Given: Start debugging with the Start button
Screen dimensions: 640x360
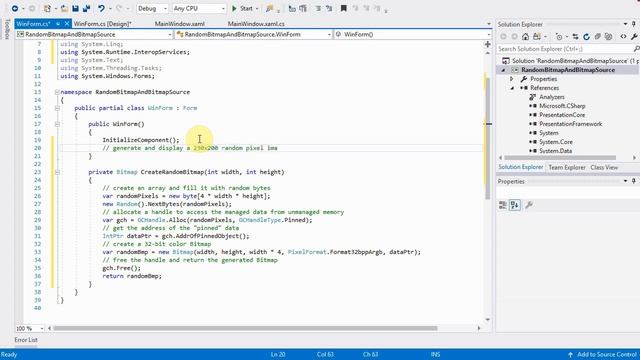Looking at the screenshot, I should pos(242,8).
